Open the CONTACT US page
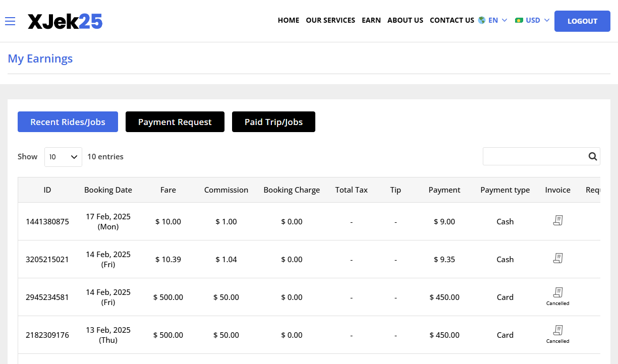This screenshot has height=364, width=618. [x=452, y=20]
